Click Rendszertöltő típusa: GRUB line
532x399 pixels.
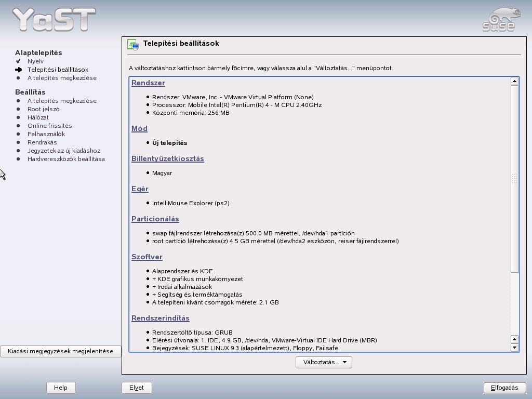tap(192, 332)
